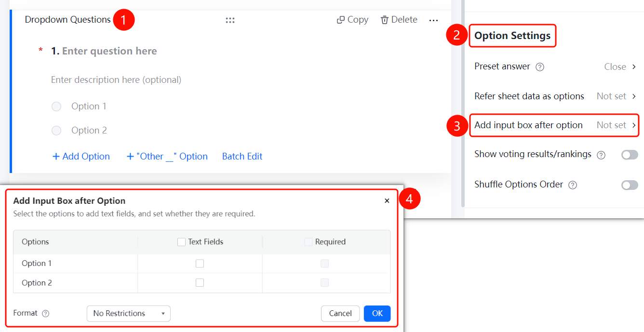Click the Add Option link

pyautogui.click(x=81, y=157)
